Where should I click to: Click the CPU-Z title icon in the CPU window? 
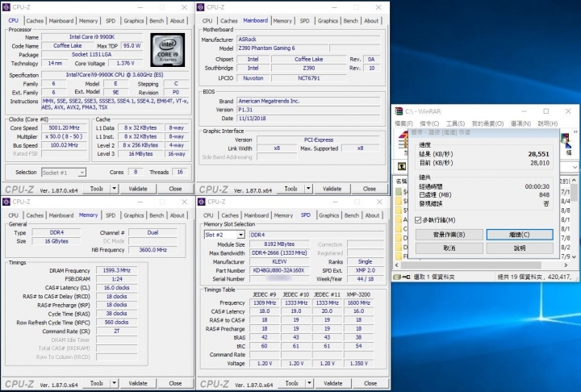coord(6,7)
